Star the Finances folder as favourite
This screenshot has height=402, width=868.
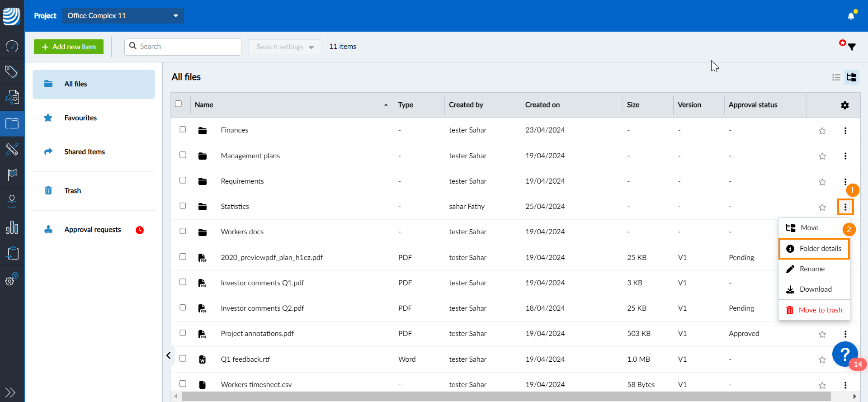click(x=822, y=131)
